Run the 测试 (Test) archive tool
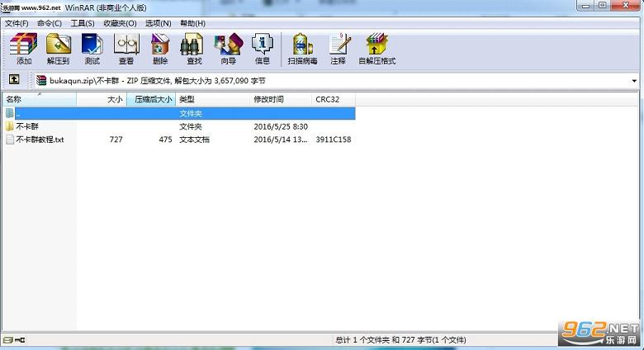The width and height of the screenshot is (644, 350). [92, 49]
